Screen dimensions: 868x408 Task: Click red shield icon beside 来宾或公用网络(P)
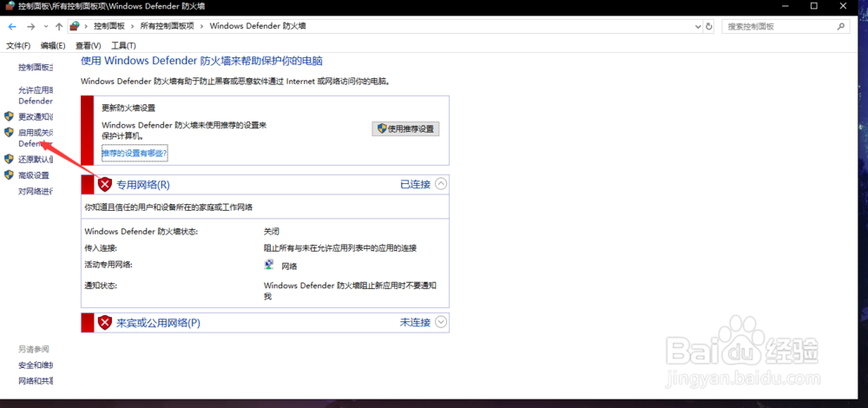(105, 322)
